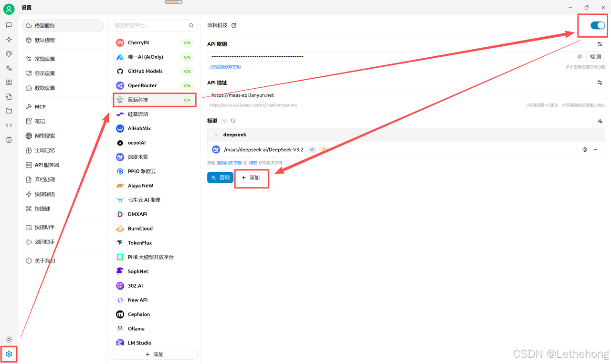
Task: Click the 检测 API key check button
Action: tap(595, 57)
